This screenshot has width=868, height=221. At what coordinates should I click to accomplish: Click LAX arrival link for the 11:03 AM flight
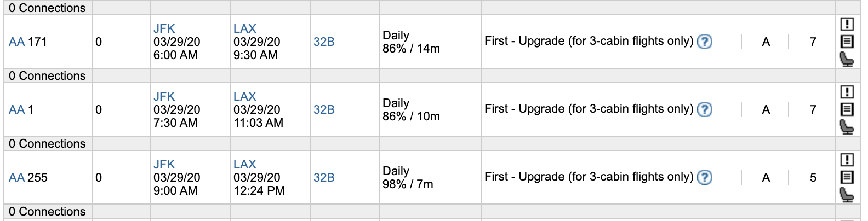click(244, 96)
